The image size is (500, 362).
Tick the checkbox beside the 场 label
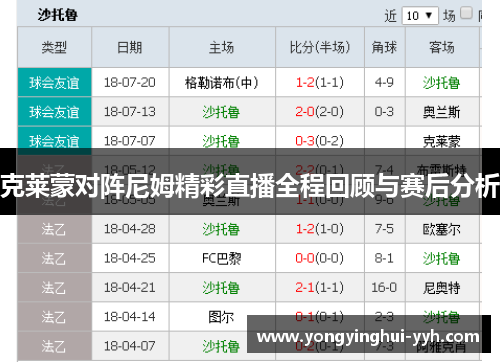pos(466,13)
